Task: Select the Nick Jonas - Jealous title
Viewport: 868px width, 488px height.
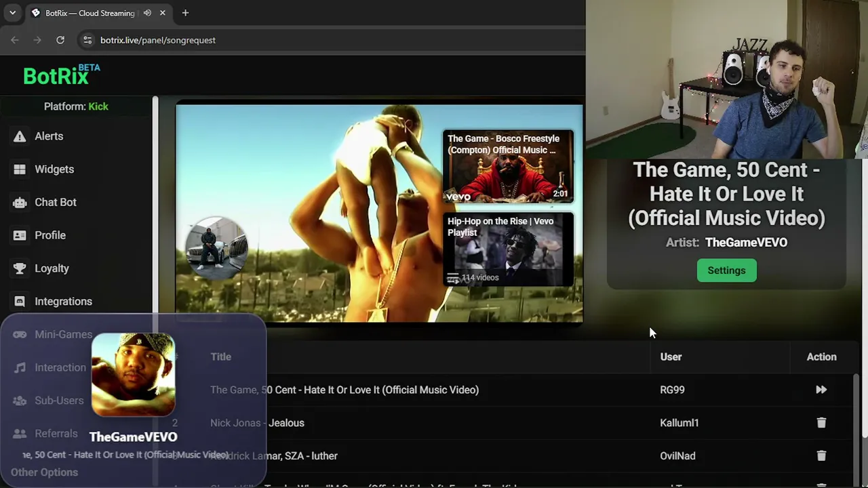Action: pos(257,423)
